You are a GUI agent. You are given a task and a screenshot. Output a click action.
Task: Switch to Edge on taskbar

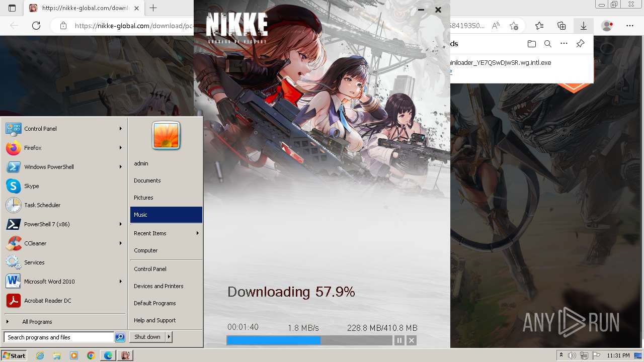[108, 355]
